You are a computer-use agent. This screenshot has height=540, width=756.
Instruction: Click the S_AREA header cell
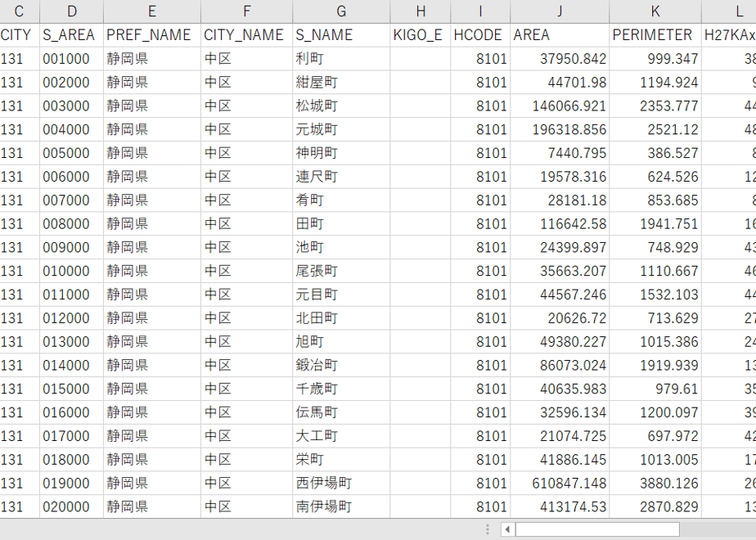click(71, 34)
